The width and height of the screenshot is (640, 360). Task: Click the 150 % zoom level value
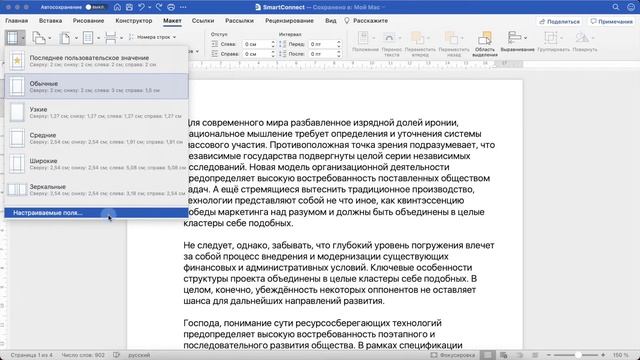620,355
